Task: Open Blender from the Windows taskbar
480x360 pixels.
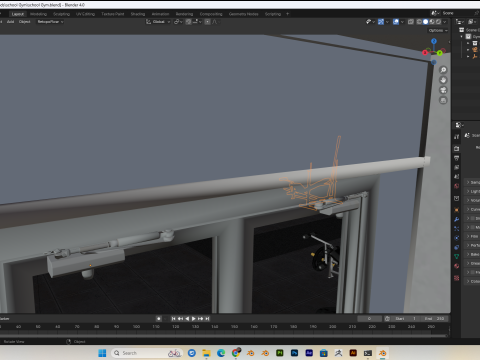Action: point(383,353)
